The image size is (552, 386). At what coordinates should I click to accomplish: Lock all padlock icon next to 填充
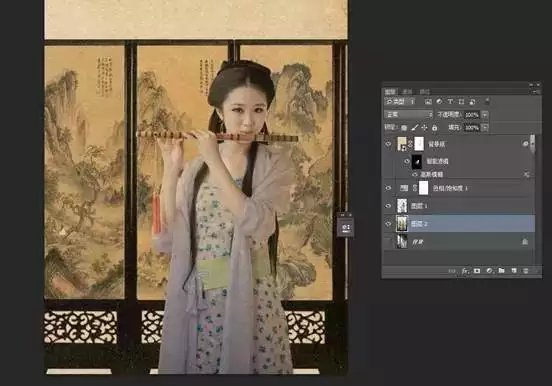pos(434,127)
